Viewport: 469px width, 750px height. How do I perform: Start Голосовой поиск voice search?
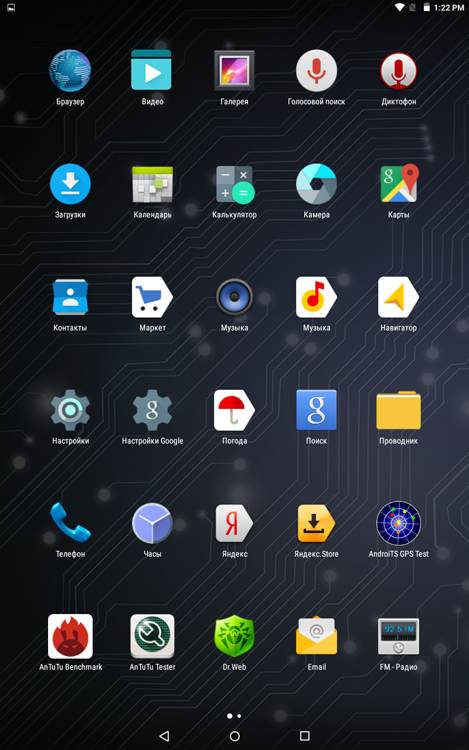pos(316,70)
